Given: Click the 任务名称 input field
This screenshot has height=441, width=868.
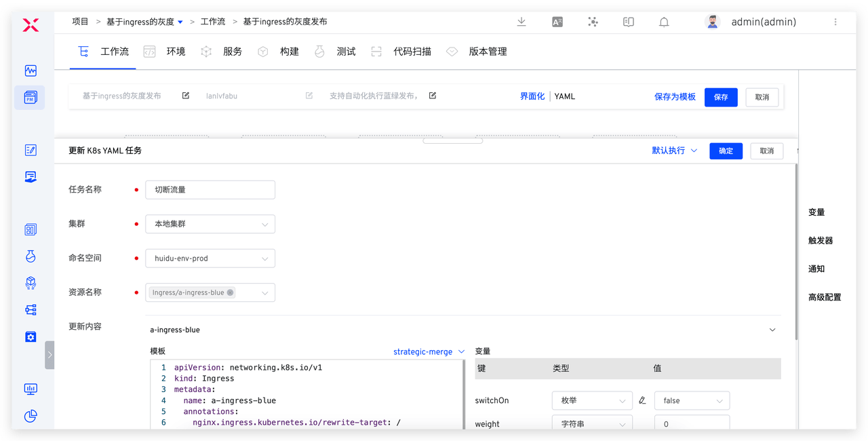Looking at the screenshot, I should click(x=210, y=190).
